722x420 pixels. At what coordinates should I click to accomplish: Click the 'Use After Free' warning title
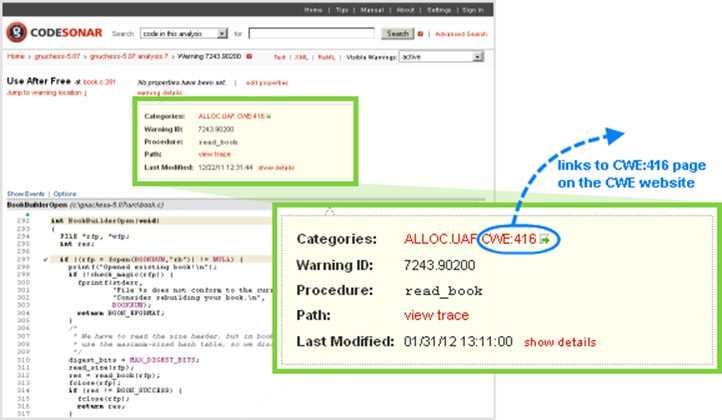(39, 81)
